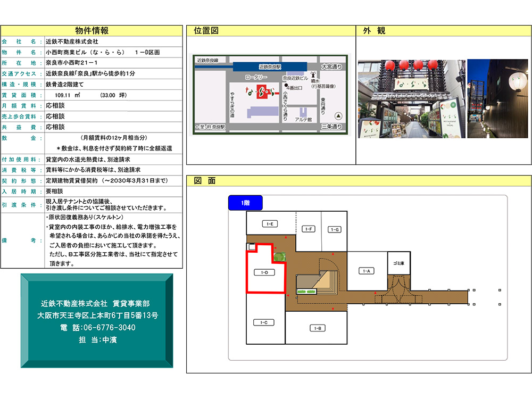Select address 奈良市小西町21-1

pos(72,63)
